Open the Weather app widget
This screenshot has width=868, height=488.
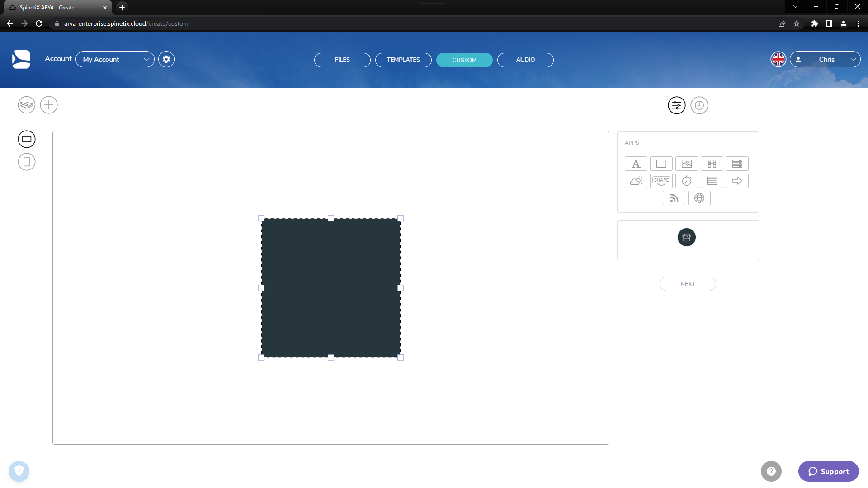(636, 181)
